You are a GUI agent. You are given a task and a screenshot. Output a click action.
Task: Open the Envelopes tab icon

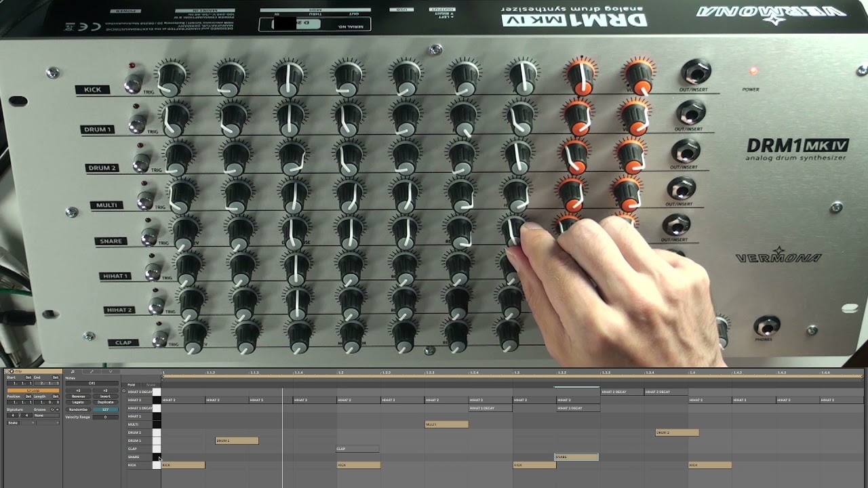pyautogui.click(x=92, y=371)
